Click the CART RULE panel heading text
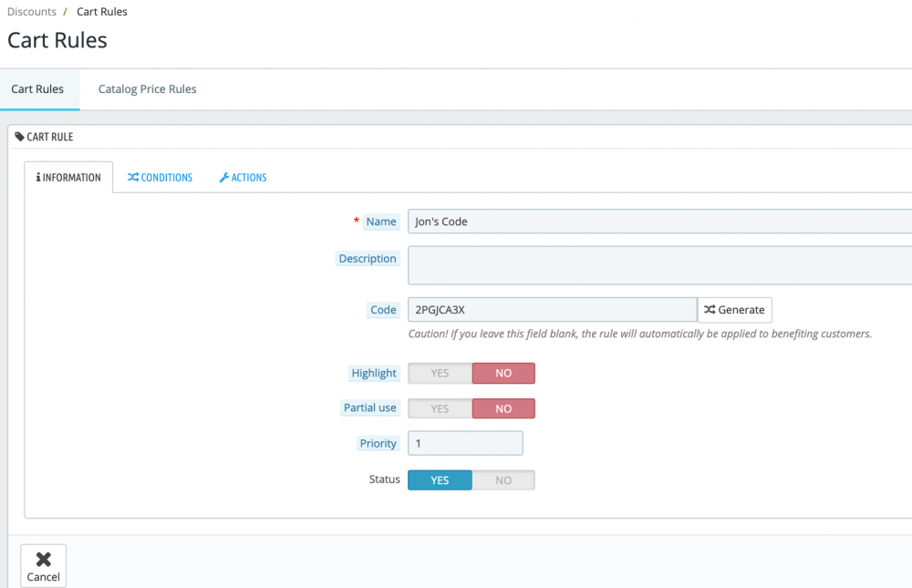 [x=50, y=137]
